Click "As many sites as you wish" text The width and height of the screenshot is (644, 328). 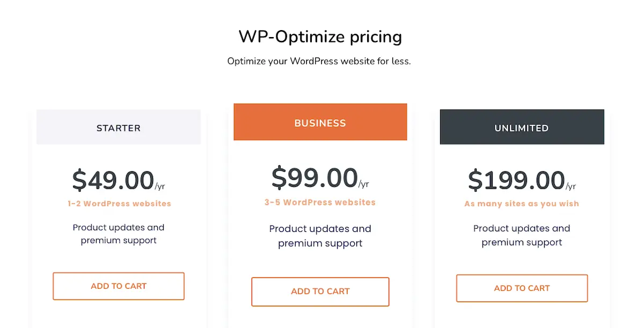pos(522,204)
